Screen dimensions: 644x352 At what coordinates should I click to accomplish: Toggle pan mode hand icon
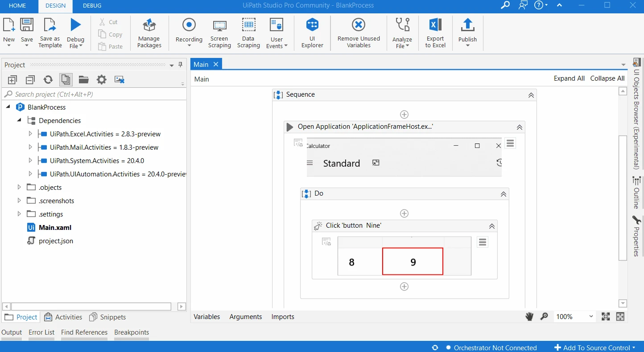(529, 316)
